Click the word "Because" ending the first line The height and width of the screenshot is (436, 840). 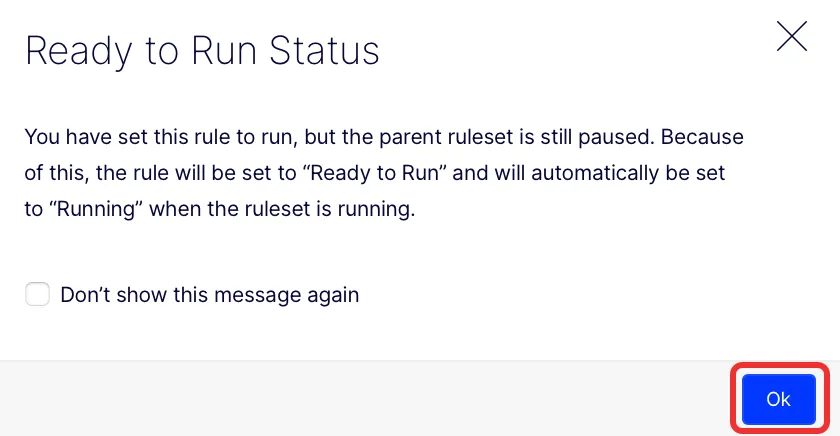click(702, 137)
